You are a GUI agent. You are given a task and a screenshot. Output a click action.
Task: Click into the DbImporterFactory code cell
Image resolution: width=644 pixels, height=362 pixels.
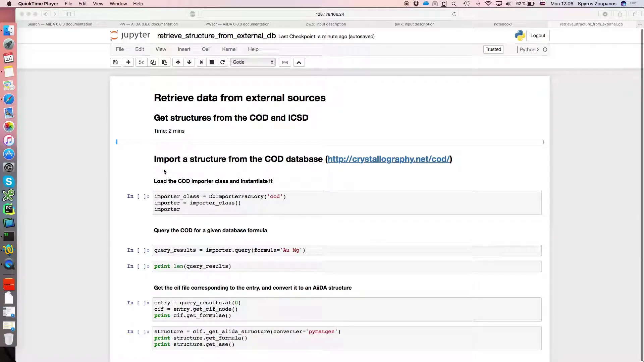[346, 203]
